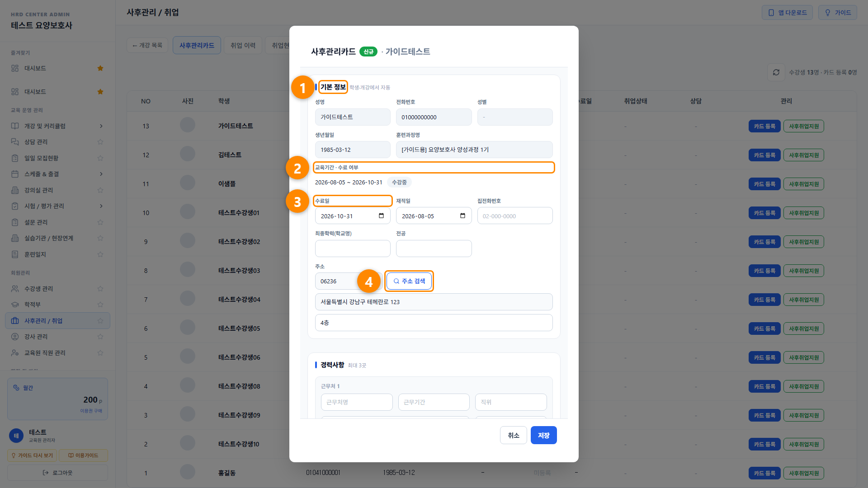Expand the 시험 / 평가 관리 menu
868x488 pixels.
click(x=101, y=206)
